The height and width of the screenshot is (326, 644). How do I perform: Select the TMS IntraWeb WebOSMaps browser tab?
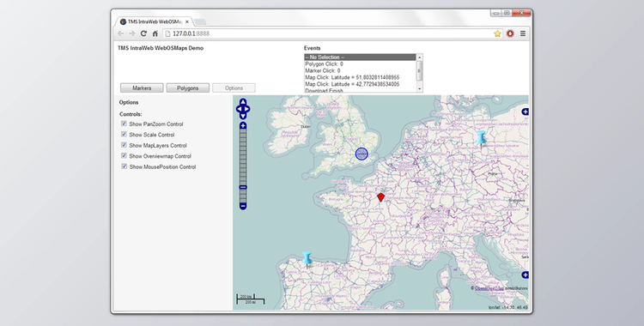click(154, 21)
